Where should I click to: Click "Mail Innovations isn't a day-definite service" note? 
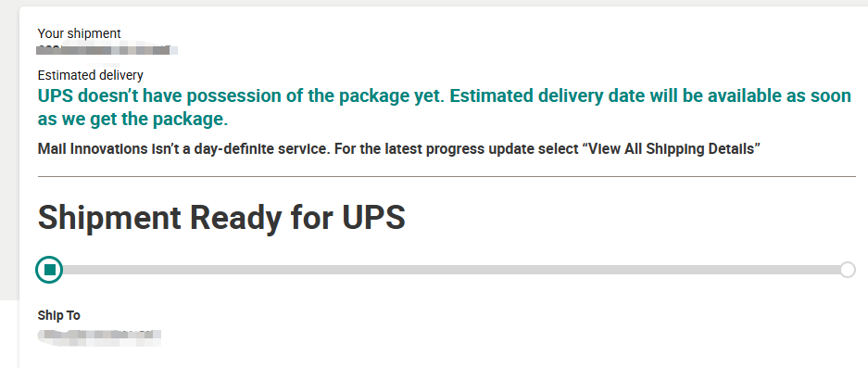182,148
